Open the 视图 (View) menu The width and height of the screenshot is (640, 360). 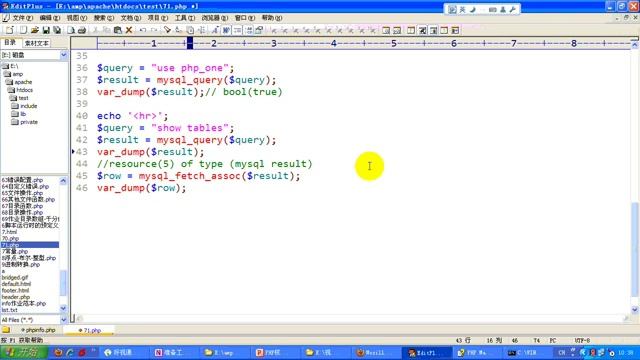pos(76,18)
